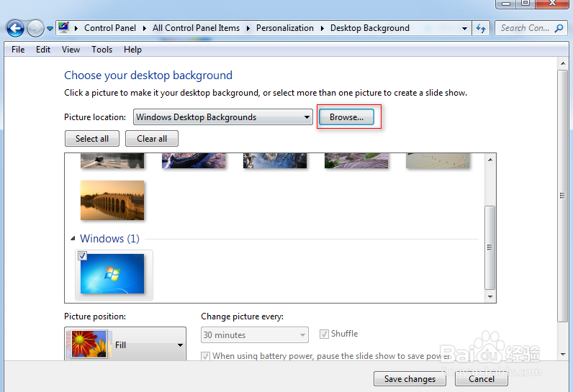The height and width of the screenshot is (392, 573).
Task: Open the Edit menu
Action: pyautogui.click(x=43, y=50)
